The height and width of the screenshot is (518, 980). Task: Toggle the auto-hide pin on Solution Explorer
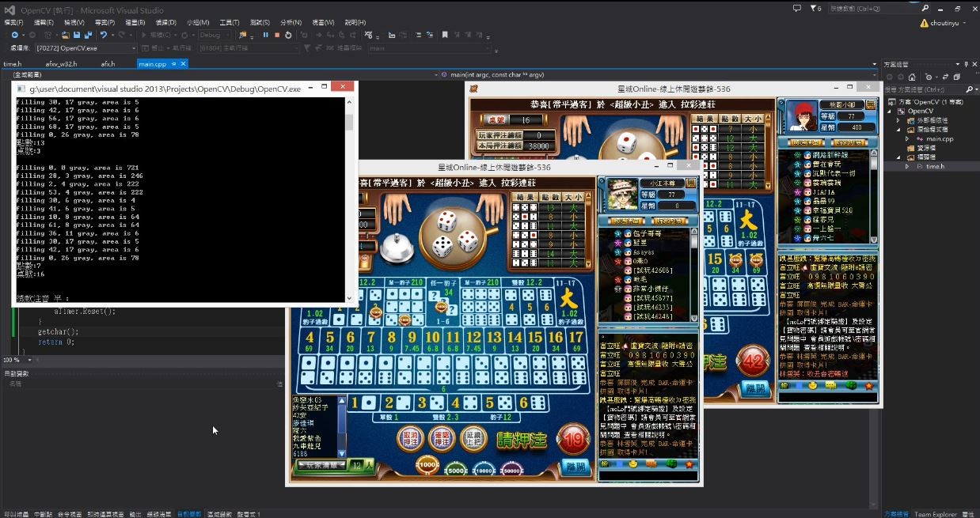click(966, 65)
